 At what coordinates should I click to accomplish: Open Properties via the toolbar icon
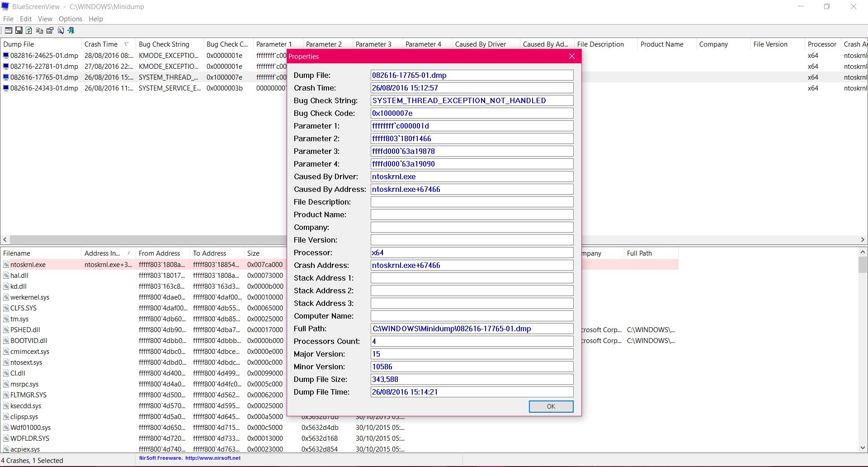(x=50, y=30)
